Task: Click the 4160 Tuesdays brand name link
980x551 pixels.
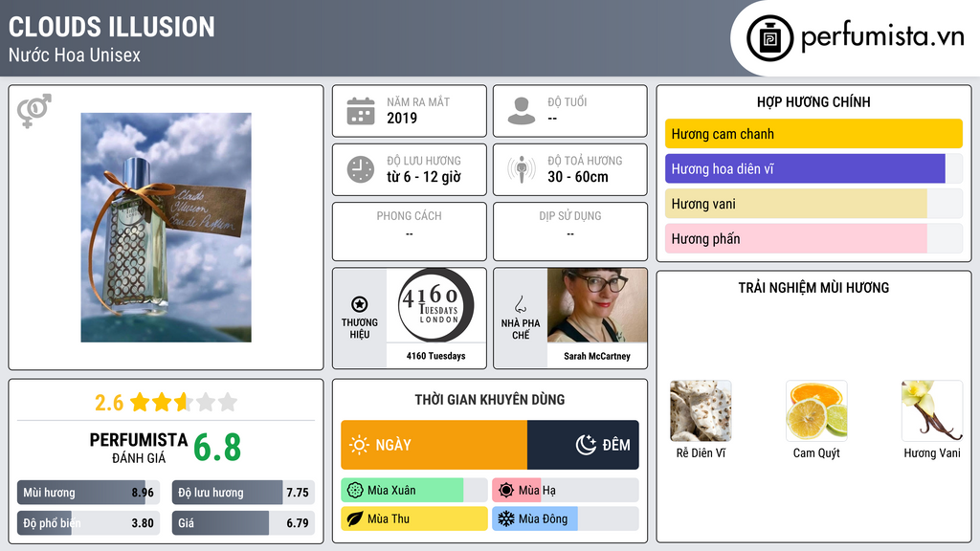Action: pos(436,356)
